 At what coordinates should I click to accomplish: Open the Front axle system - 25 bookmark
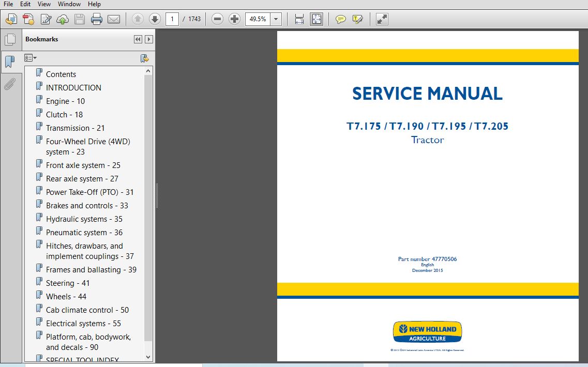coord(83,165)
